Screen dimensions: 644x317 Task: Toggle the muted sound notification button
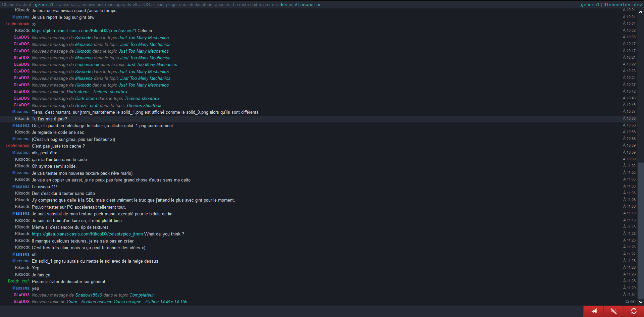pyautogui.click(x=613, y=311)
